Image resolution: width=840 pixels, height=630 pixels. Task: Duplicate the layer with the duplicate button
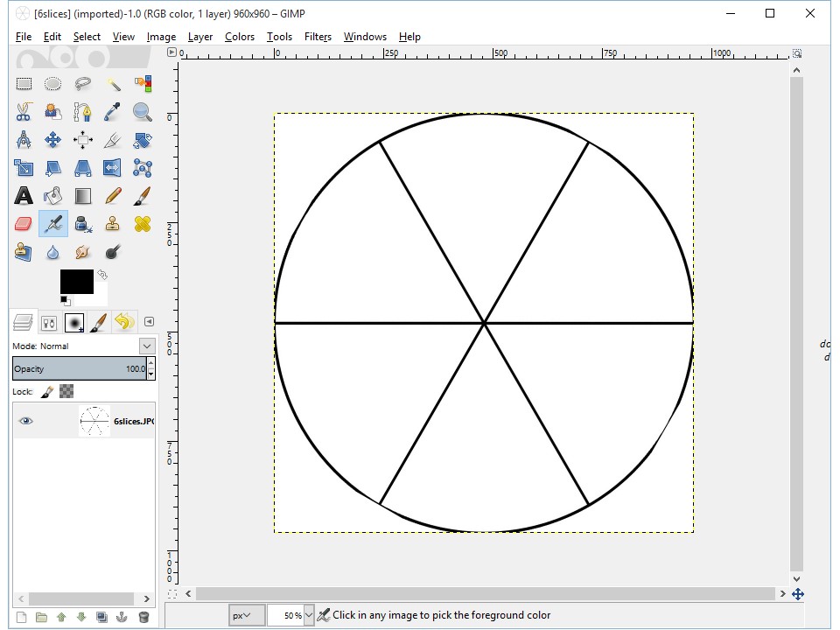(101, 617)
